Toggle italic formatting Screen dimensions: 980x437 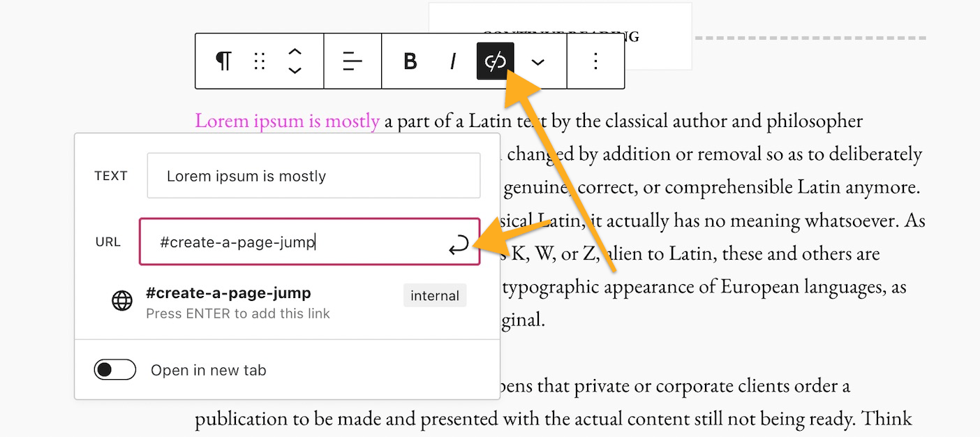tap(452, 61)
